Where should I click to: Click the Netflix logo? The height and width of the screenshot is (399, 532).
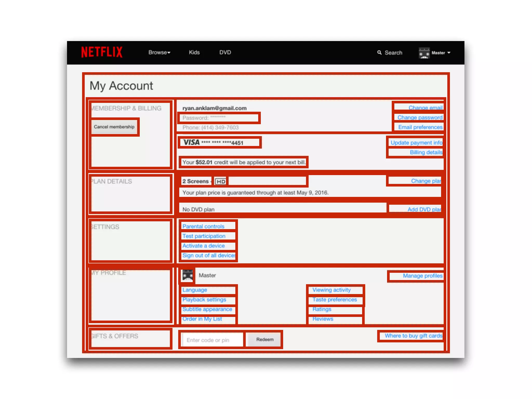102,52
